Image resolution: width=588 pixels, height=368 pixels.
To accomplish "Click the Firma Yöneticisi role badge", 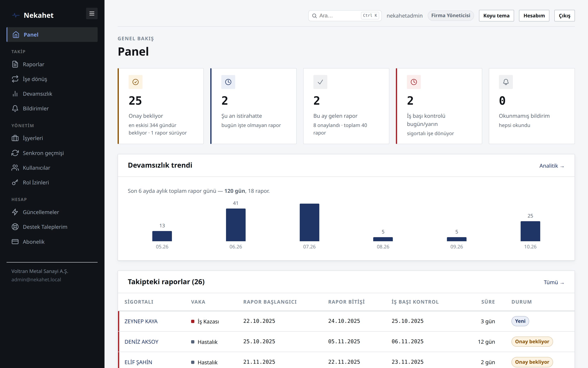I will (450, 16).
